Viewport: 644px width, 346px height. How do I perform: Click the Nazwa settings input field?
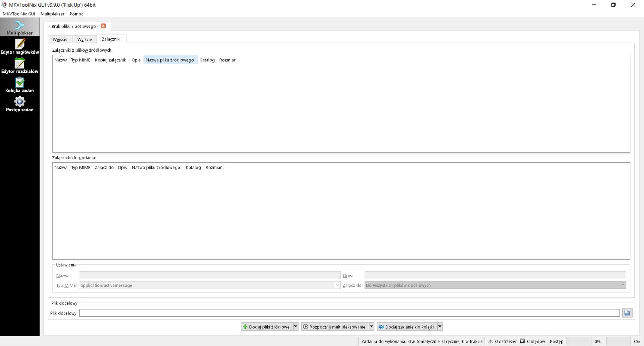tap(209, 276)
